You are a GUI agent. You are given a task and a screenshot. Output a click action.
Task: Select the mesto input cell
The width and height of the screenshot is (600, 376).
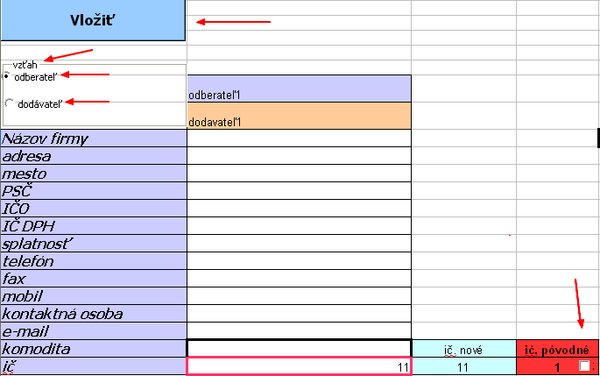pos(299,173)
